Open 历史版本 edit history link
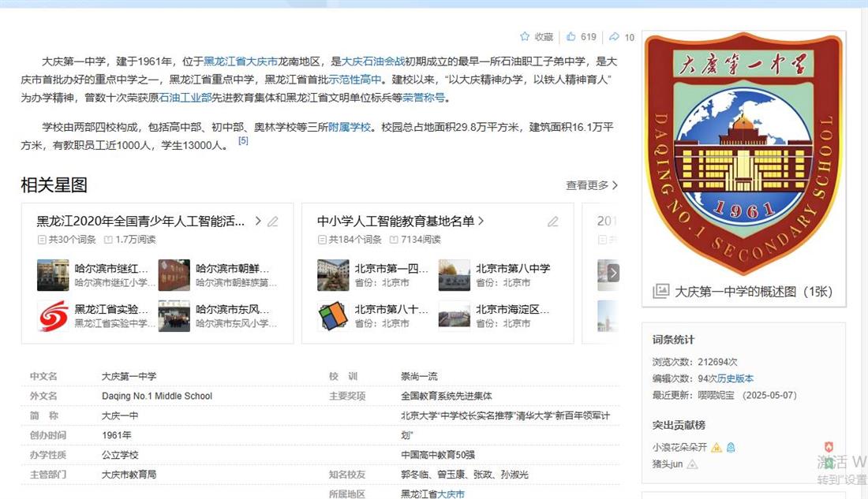868x499 pixels. [x=735, y=378]
